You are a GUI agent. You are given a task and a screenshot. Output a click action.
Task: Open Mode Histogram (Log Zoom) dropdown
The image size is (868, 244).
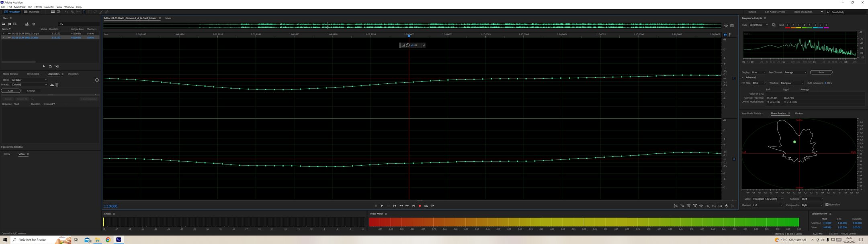(768, 199)
